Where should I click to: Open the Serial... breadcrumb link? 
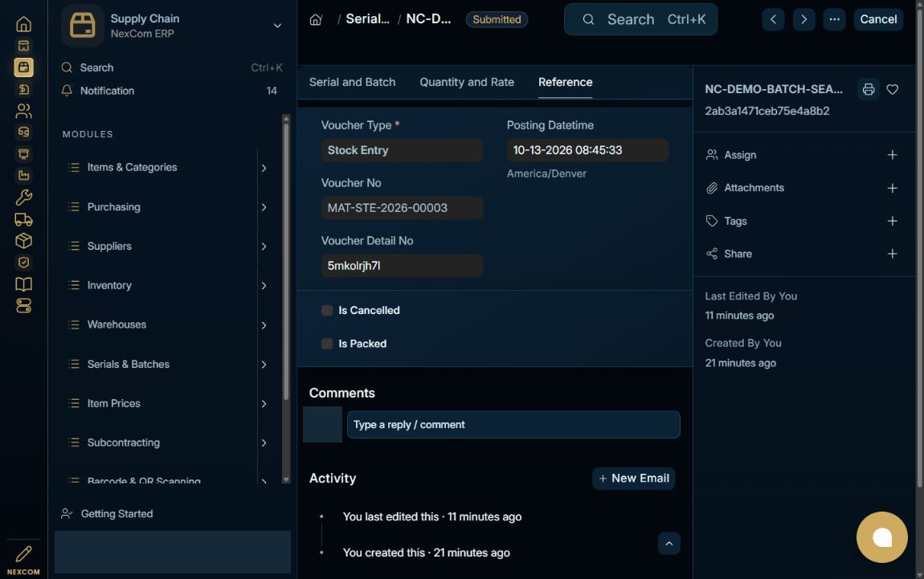[367, 18]
